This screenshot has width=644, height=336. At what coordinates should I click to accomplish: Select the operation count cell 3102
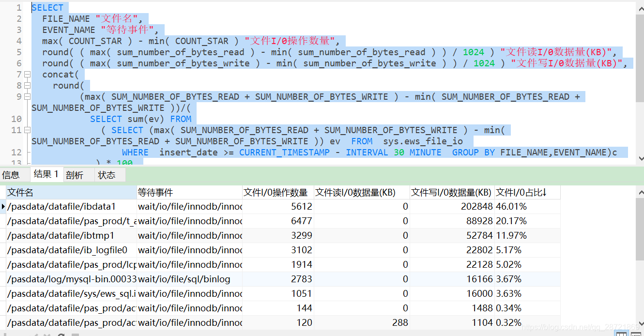278,250
